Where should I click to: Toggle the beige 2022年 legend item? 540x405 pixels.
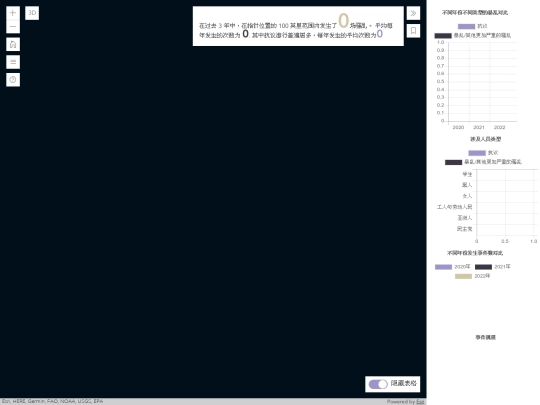click(472, 276)
